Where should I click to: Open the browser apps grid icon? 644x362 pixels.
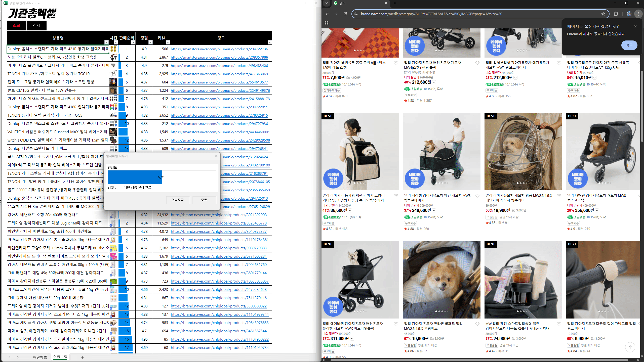point(327,23)
